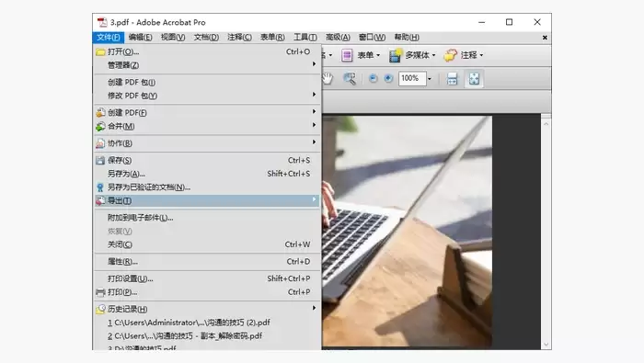Image resolution: width=644 pixels, height=363 pixels.
Task: Click the folder icon beside 打开(O)
Action: tap(100, 51)
